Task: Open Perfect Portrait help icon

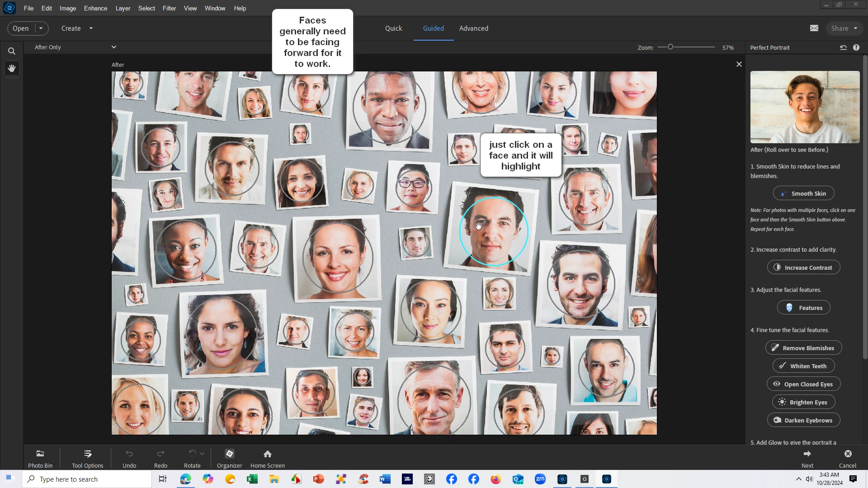Action: pos(856,47)
